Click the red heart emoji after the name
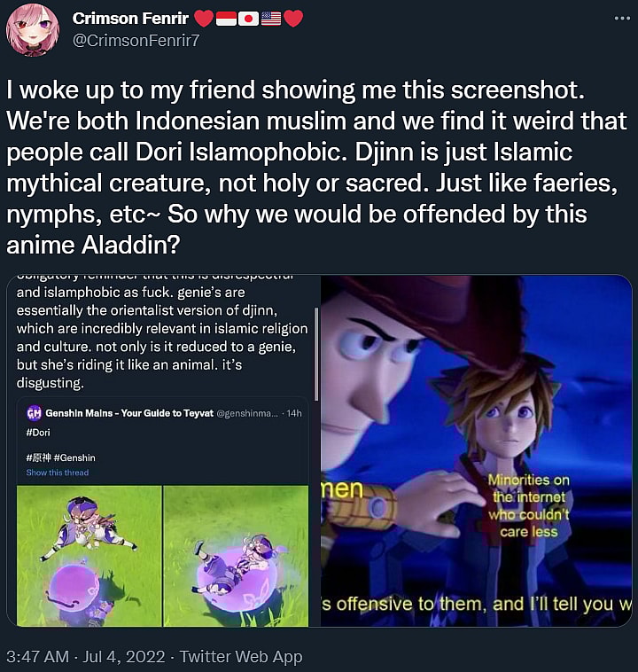Viewport: 638px width, 672px height. [x=204, y=19]
